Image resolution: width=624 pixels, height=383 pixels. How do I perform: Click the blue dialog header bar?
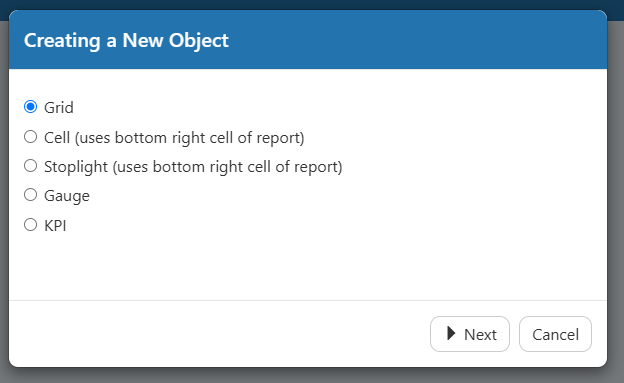coord(308,39)
